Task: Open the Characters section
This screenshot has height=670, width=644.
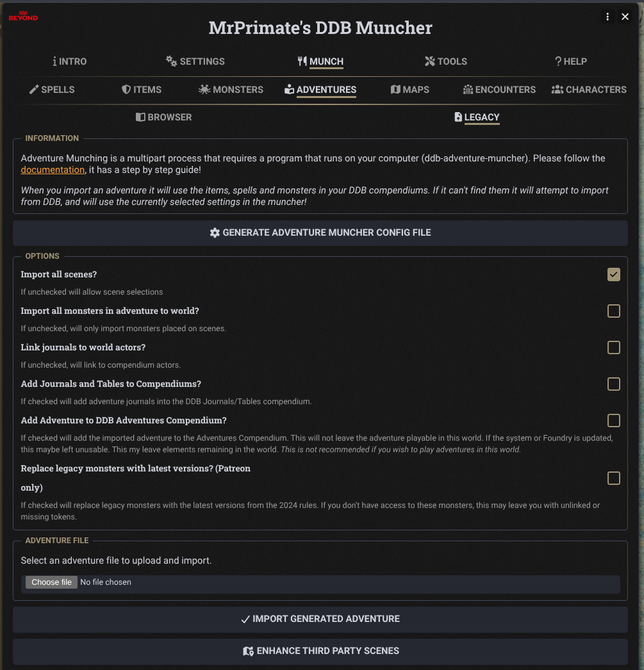Action: pos(589,90)
